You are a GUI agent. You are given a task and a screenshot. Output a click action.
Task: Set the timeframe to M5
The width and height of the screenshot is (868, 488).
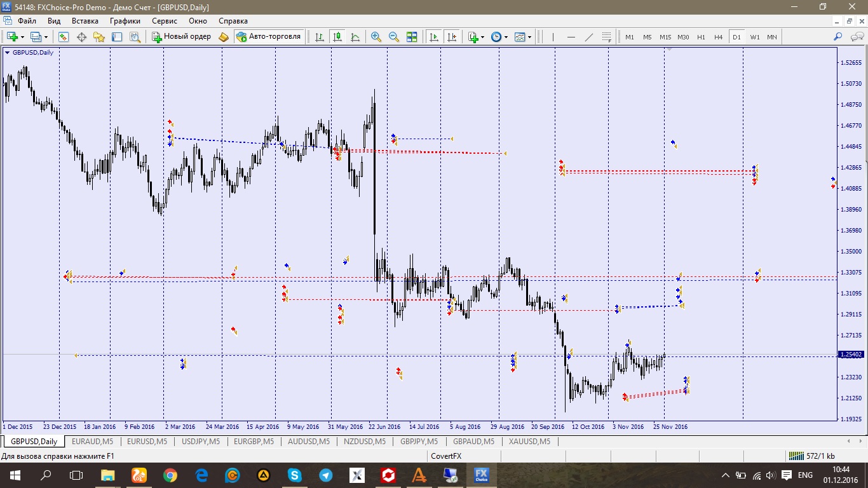click(647, 37)
